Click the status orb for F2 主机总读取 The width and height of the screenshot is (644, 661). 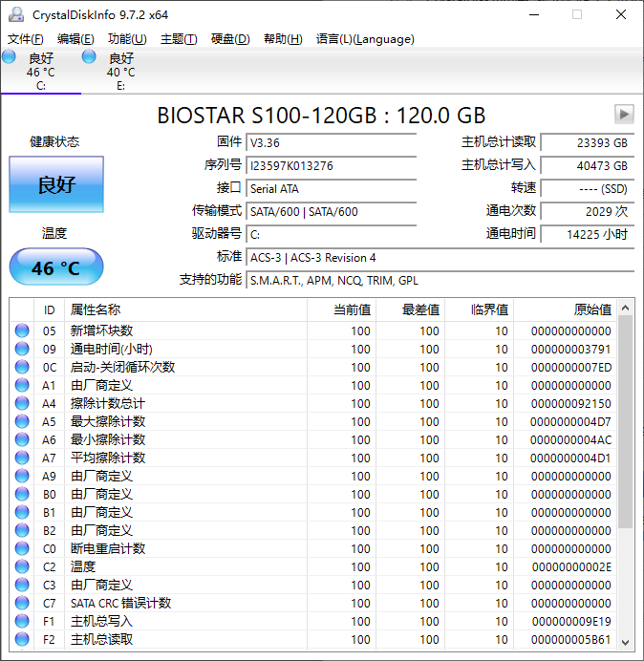(x=22, y=639)
